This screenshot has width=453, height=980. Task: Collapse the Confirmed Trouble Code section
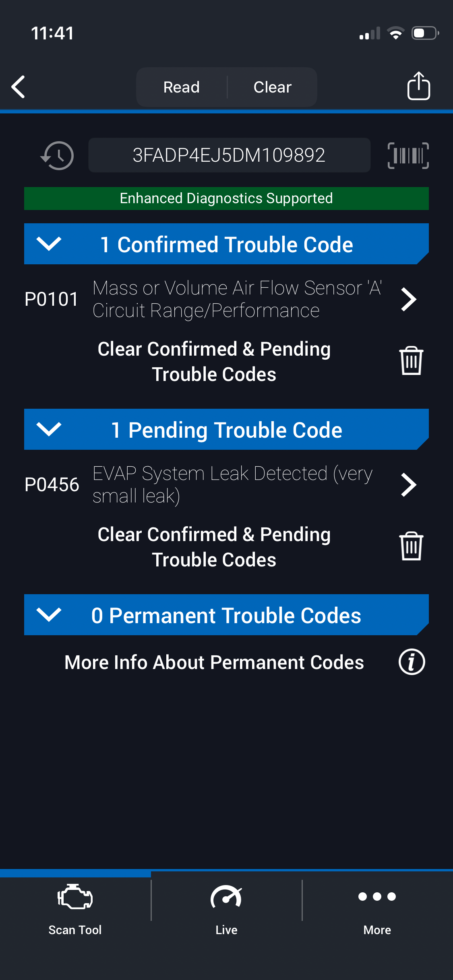[49, 244]
